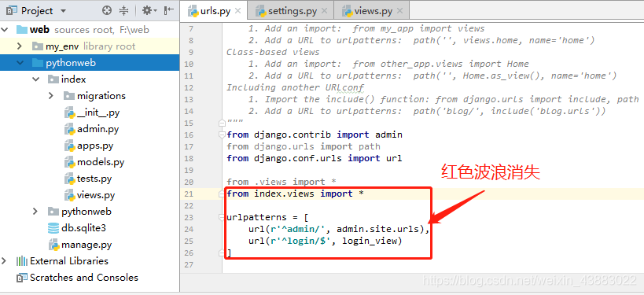Hide the Project tool window
644x295 pixels.
[x=169, y=11]
